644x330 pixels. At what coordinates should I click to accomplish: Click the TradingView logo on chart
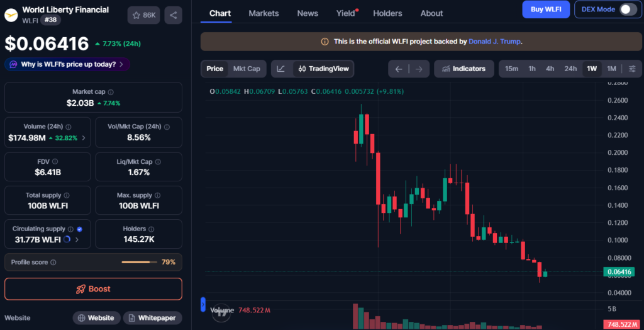click(222, 313)
